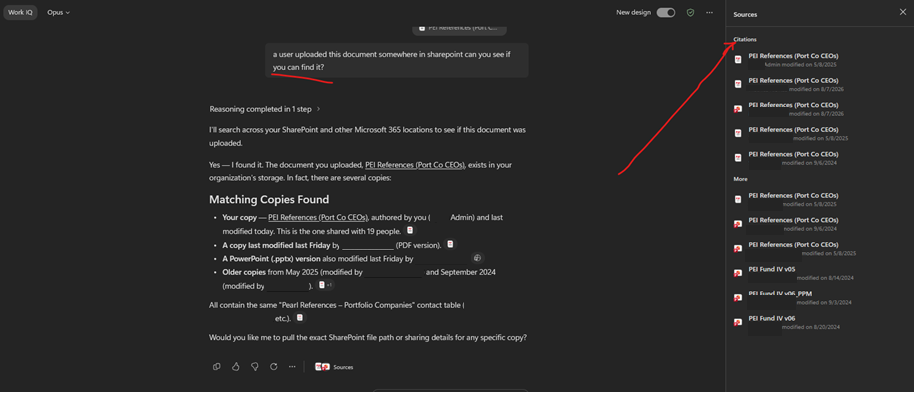
Task: Click the Work IQ button
Action: (x=20, y=12)
